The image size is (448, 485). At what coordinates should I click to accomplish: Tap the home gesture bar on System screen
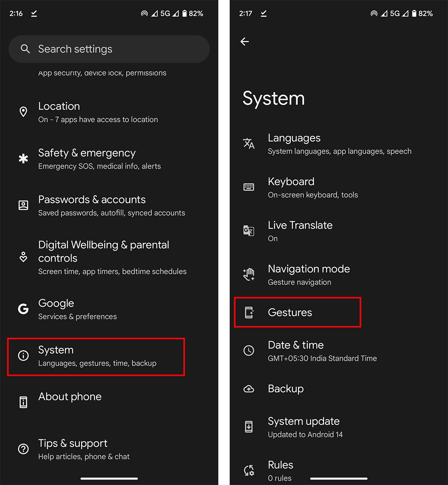point(339,479)
